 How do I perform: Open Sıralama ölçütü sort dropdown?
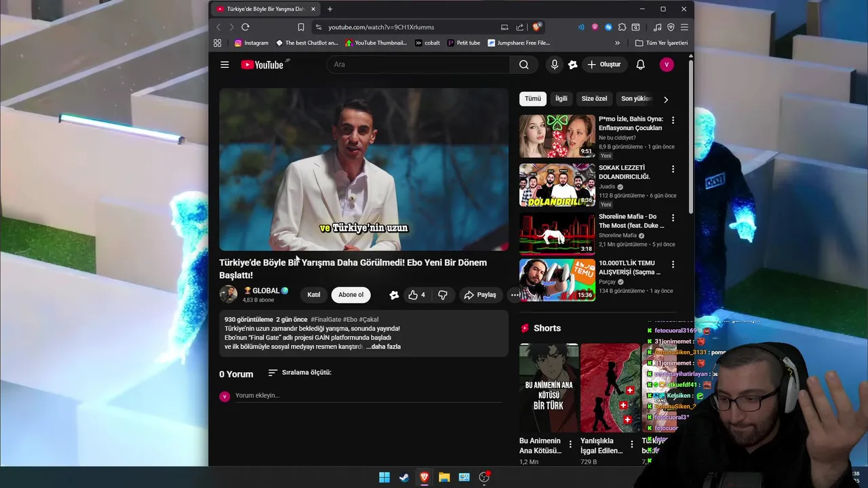pos(300,372)
